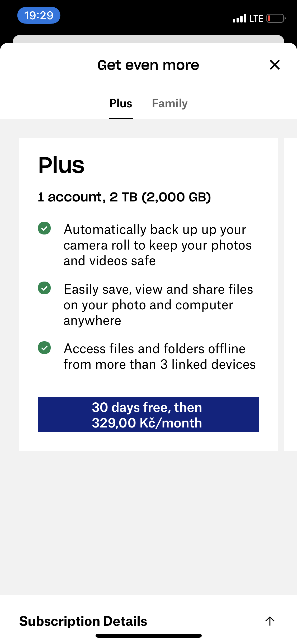297x644 pixels.
Task: Tap the Subscription Details heading
Action: tap(83, 621)
